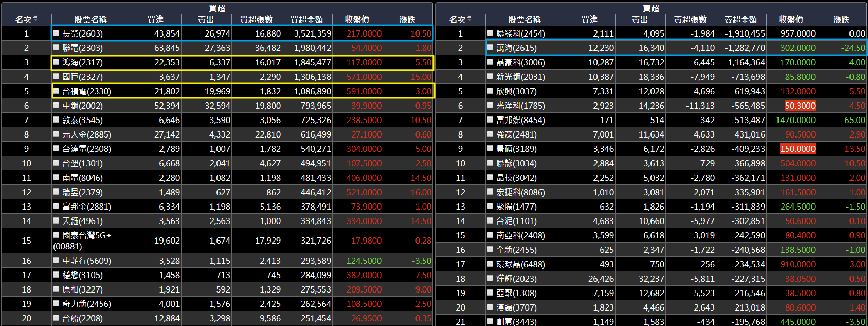Viewport: 868px width, 326px height.
Task: Enable the checkbox for 台泥(1101)
Action: (491, 220)
